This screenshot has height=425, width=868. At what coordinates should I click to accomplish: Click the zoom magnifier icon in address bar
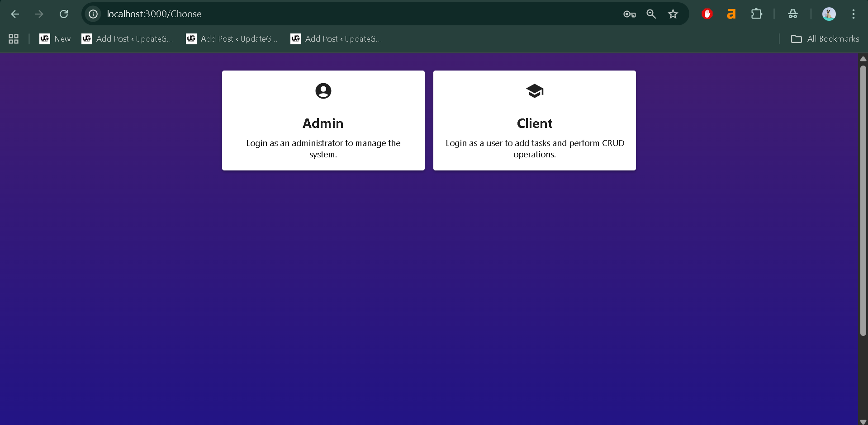coord(651,14)
